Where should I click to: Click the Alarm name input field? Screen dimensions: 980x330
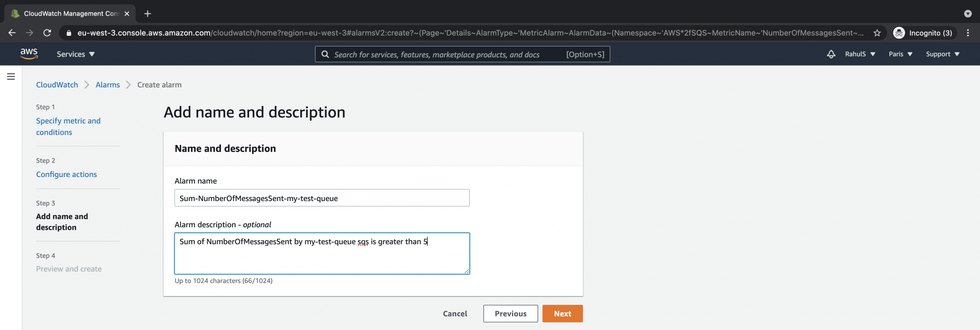coord(322,198)
